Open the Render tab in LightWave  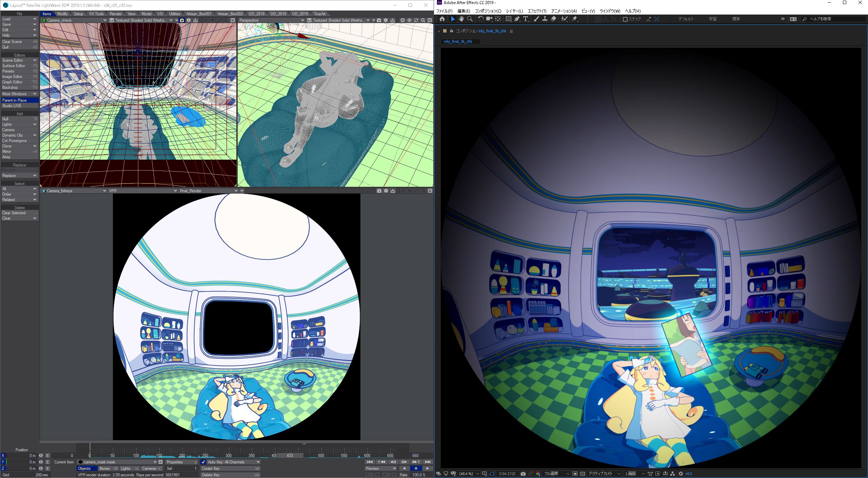[116, 14]
